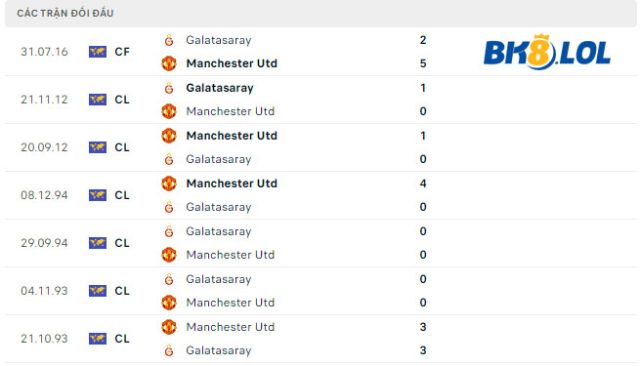This screenshot has height=366, width=640.
Task: Click score 5 for Manchester Utd
Action: [x=423, y=63]
